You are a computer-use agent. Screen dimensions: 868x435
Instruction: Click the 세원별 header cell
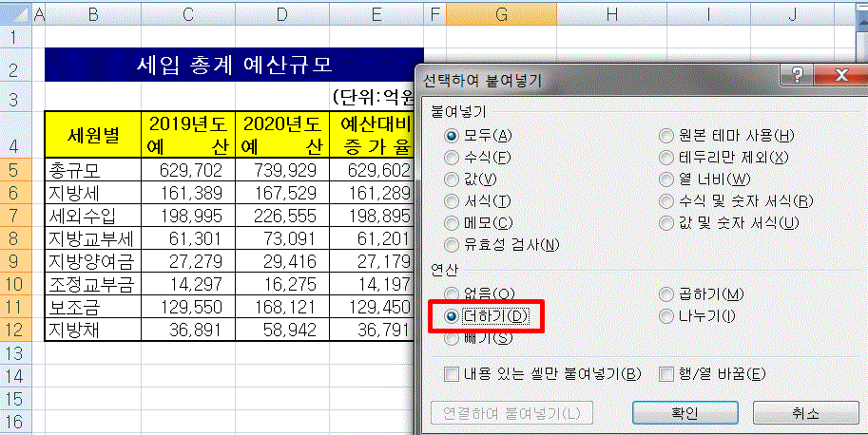93,134
